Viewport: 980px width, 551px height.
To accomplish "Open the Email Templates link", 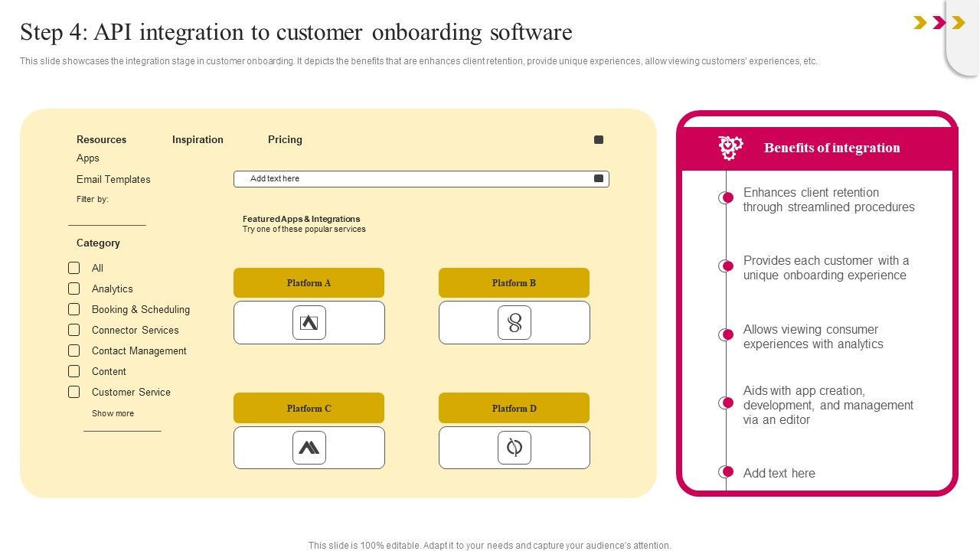I will [113, 179].
